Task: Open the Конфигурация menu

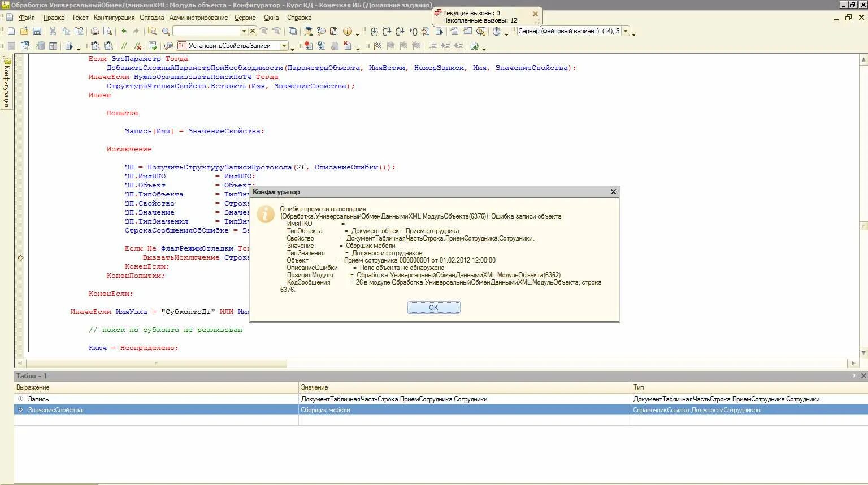Action: [x=114, y=18]
